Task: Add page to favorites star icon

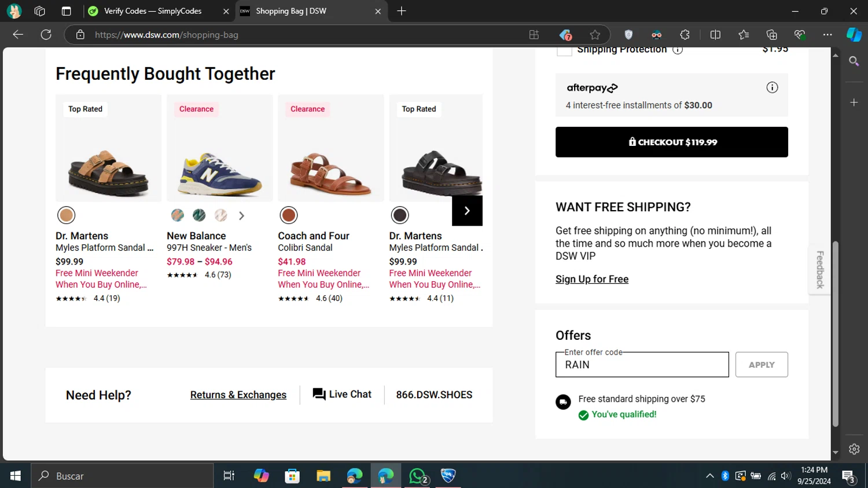Action: (595, 35)
